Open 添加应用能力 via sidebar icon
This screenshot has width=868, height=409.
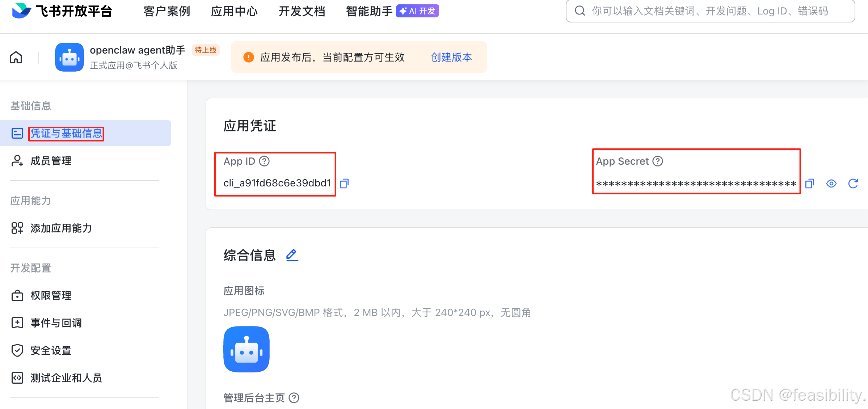17,228
